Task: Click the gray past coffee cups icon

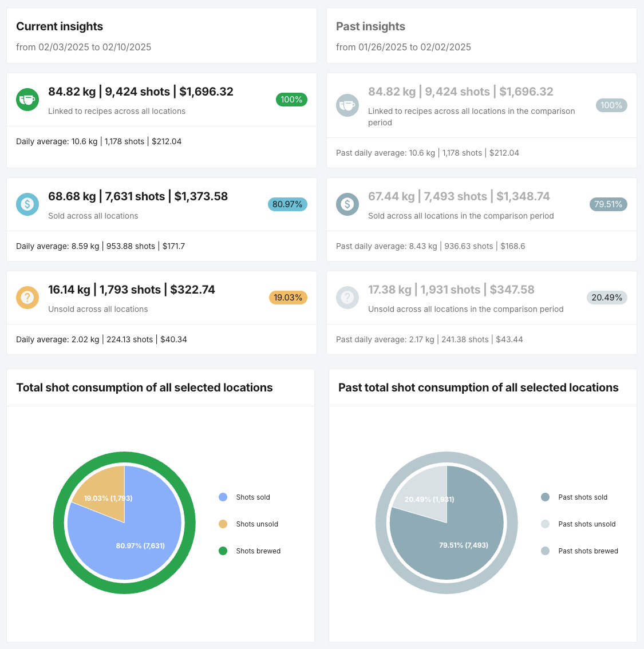Action: point(347,105)
